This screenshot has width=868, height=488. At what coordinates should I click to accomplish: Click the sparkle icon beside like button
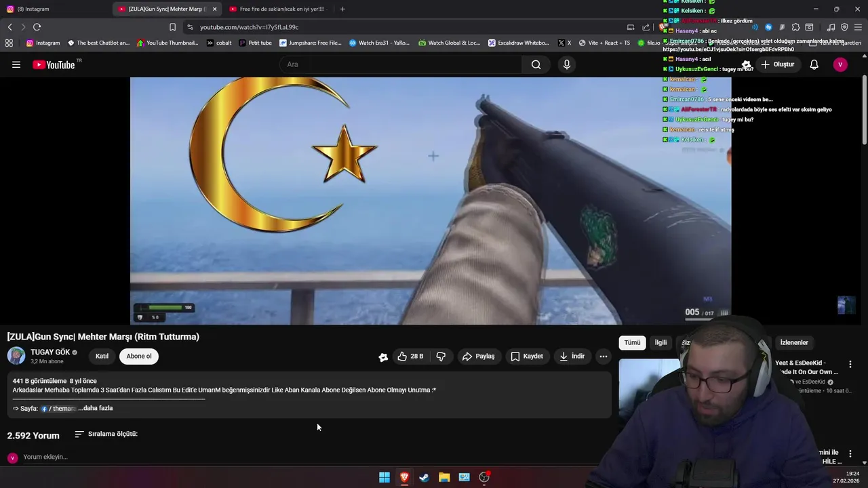coord(383,357)
